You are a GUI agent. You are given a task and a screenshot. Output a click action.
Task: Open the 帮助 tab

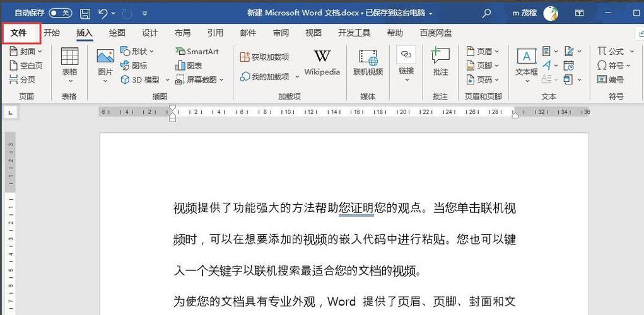point(395,33)
